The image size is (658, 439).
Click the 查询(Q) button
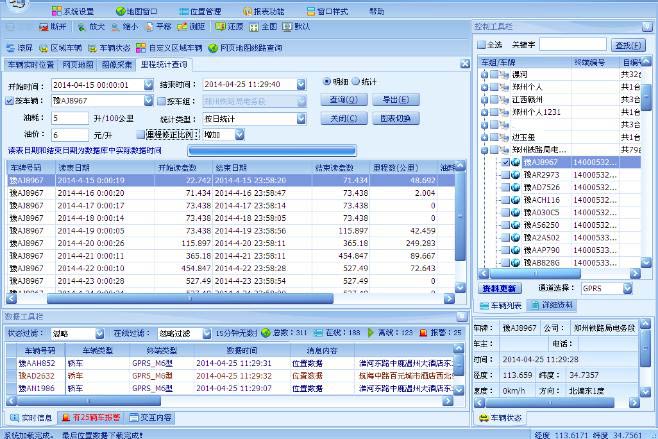[x=343, y=100]
